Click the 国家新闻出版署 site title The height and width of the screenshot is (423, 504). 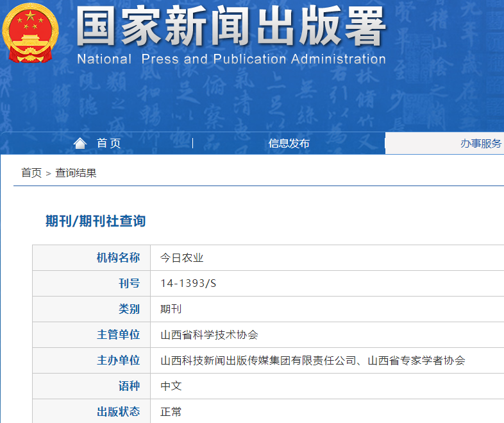tap(231, 28)
